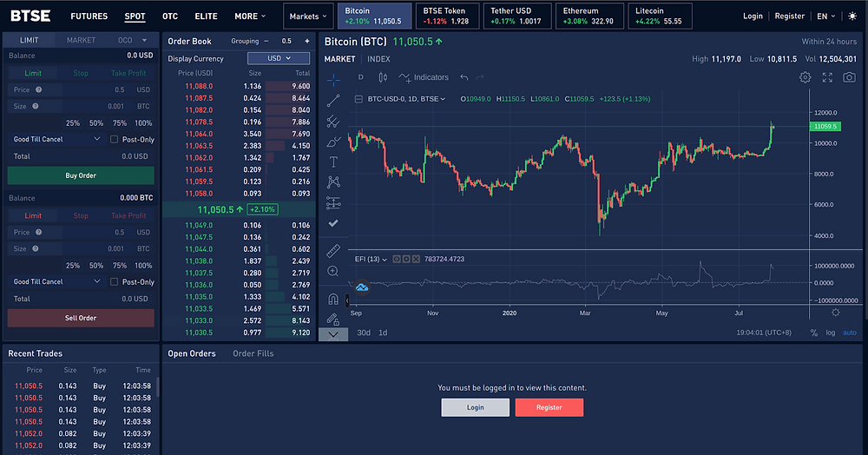This screenshot has height=455, width=868.
Task: Decrease order book grouping with minus
Action: 266,41
